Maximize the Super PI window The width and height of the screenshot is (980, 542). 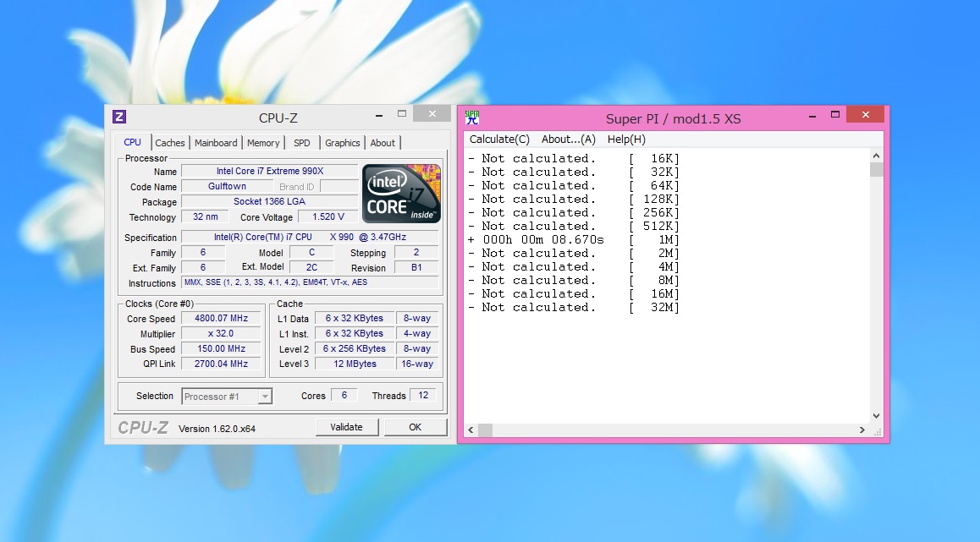[835, 115]
